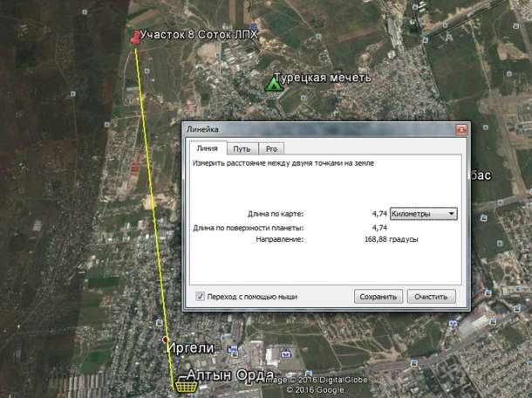Image resolution: width=532 pixels, height=398 pixels.
Task: Click the green Турецкая мечеть placemark icon
Action: [274, 84]
